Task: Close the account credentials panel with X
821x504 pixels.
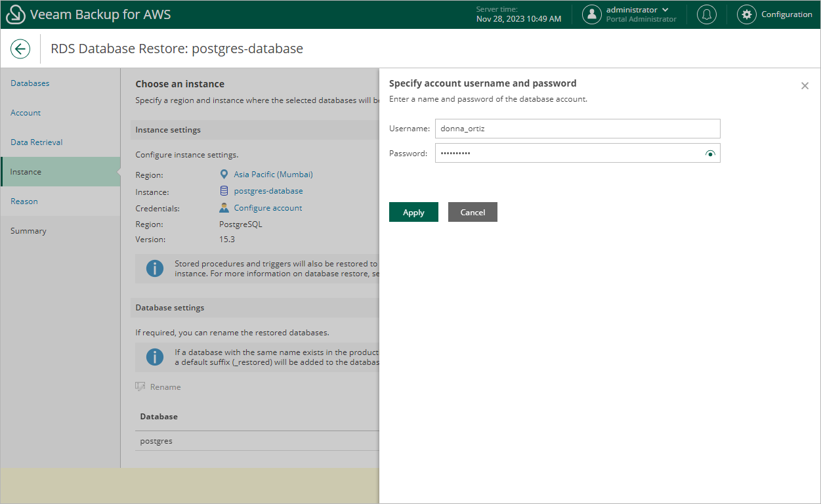Action: tap(805, 86)
